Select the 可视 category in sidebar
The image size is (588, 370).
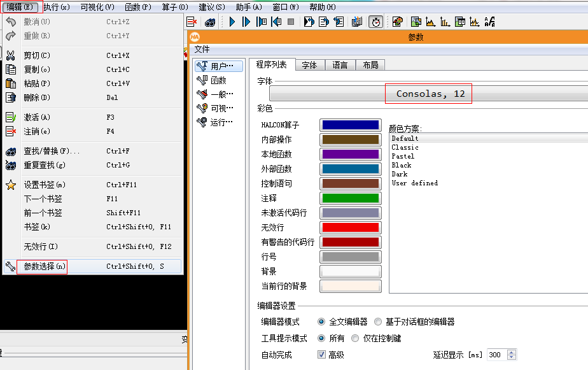(x=219, y=108)
